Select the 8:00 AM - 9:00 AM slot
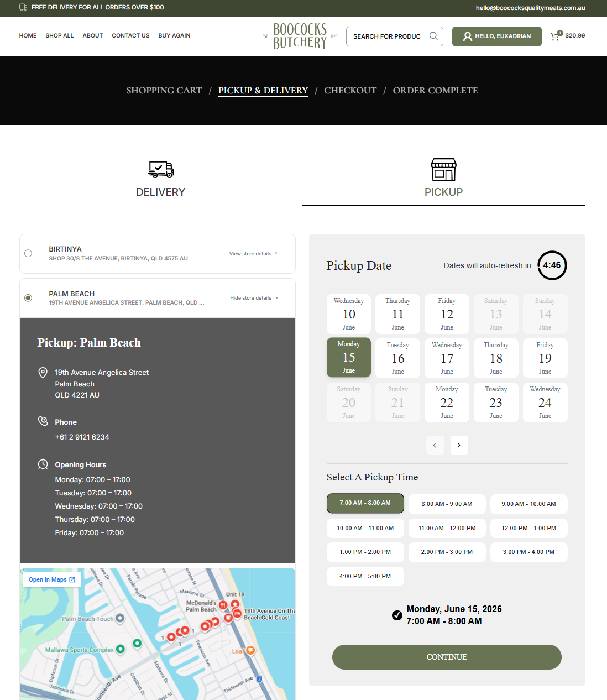The image size is (607, 700). pyautogui.click(x=447, y=504)
